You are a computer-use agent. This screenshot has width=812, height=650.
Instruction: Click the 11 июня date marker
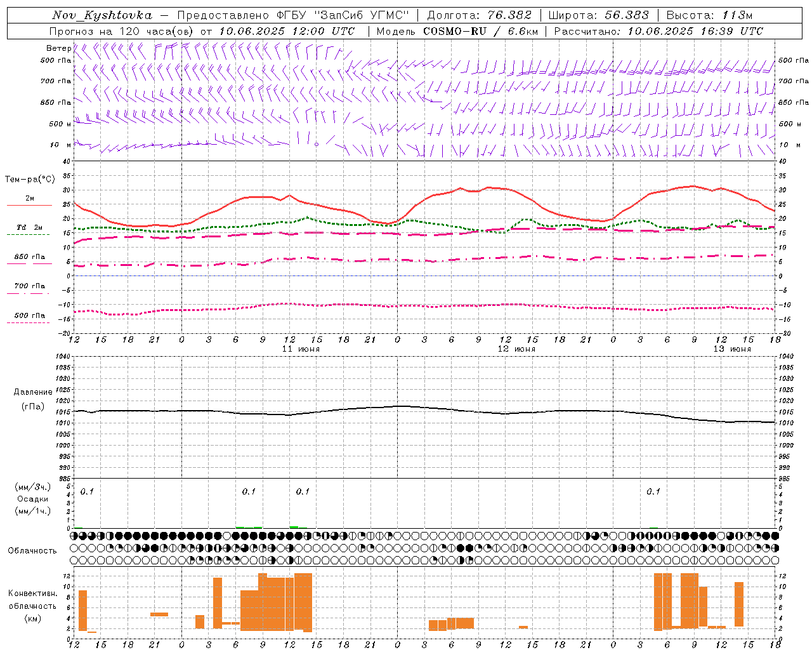[x=301, y=349]
